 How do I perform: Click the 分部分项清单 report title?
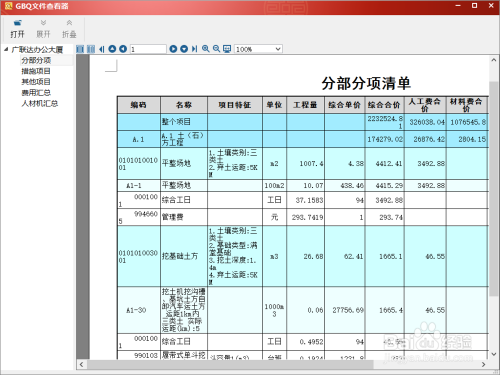point(366,83)
